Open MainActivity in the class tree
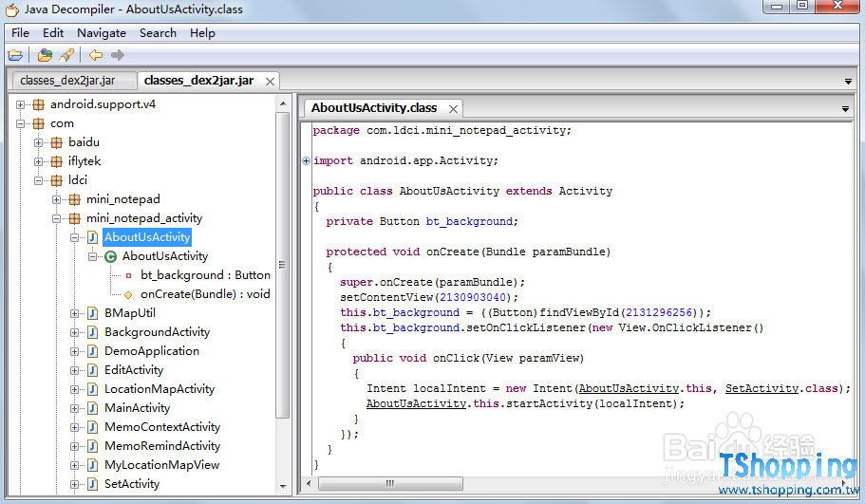Screen dimensions: 865x504 click(x=137, y=408)
